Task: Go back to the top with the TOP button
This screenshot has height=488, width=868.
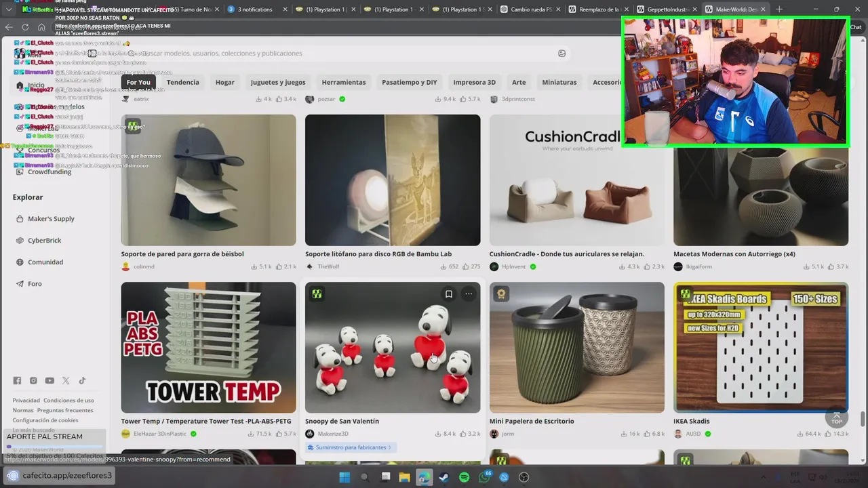Action: [837, 418]
